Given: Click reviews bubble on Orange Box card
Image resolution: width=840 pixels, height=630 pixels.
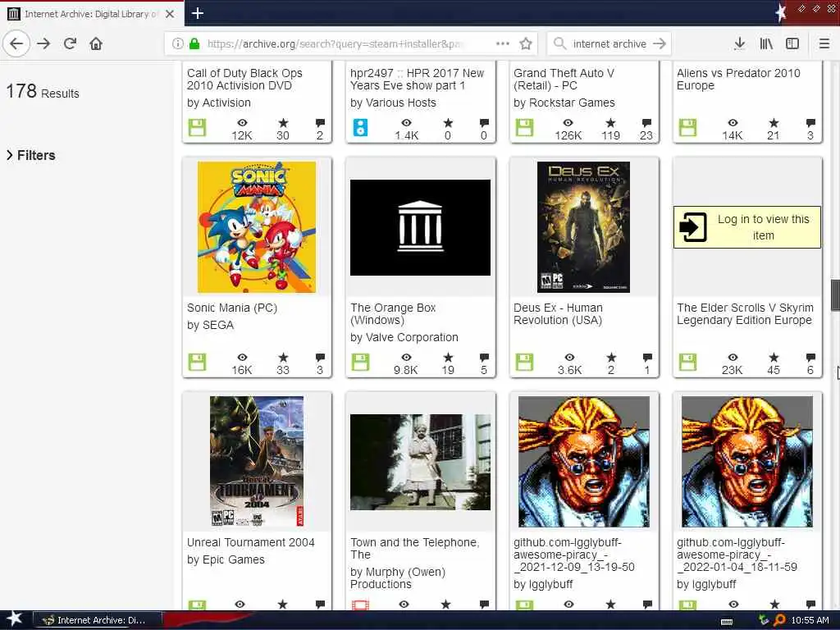Looking at the screenshot, I should (484, 358).
